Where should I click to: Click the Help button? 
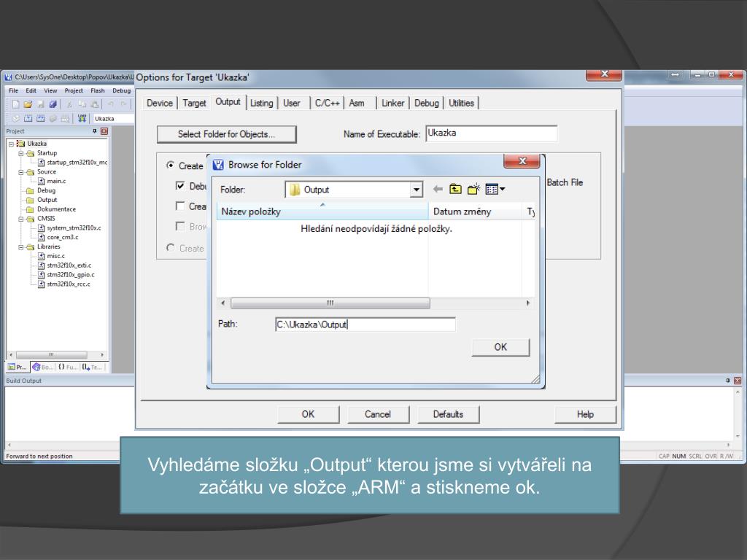click(x=585, y=414)
